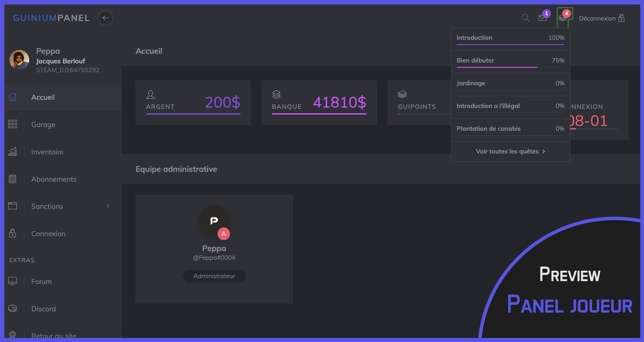Select the Bien débuter quest entry
Image resolution: width=644 pixels, height=342 pixels.
pos(475,60)
